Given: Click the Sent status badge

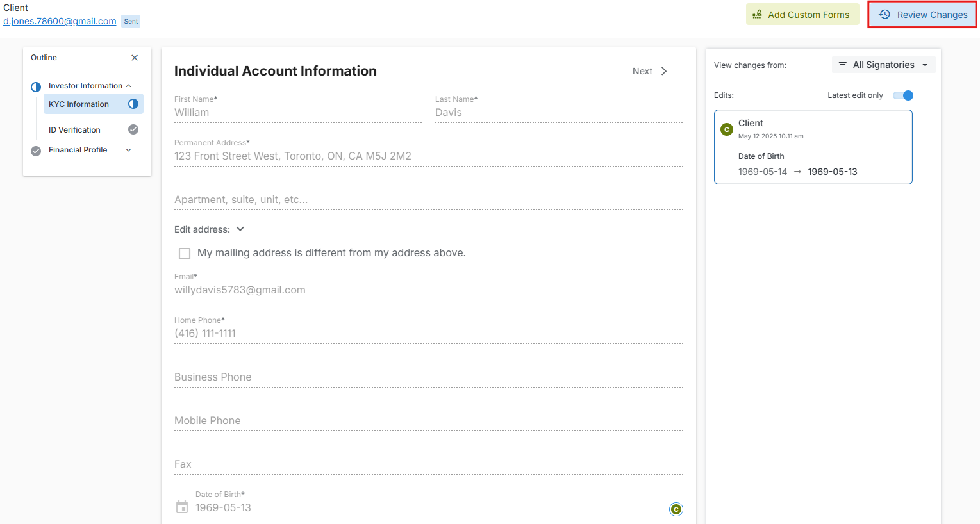Looking at the screenshot, I should 131,21.
